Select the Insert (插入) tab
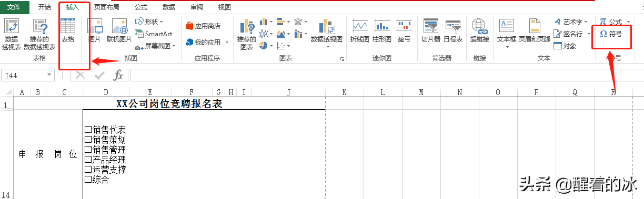 73,7
